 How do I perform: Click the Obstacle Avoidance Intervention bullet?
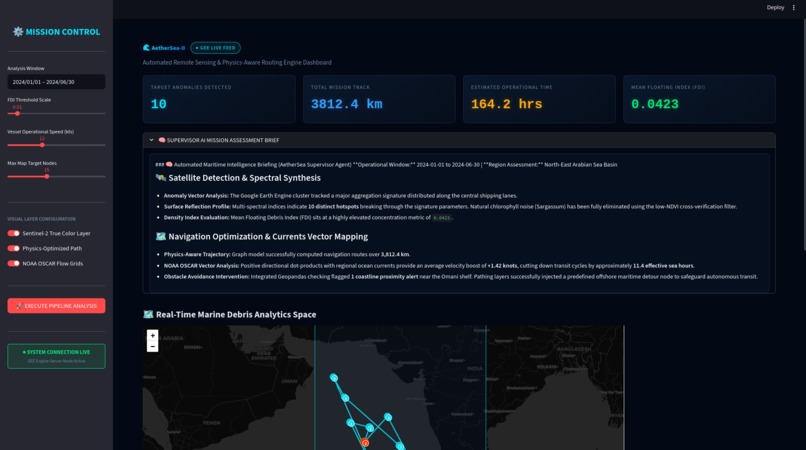pyautogui.click(x=461, y=277)
